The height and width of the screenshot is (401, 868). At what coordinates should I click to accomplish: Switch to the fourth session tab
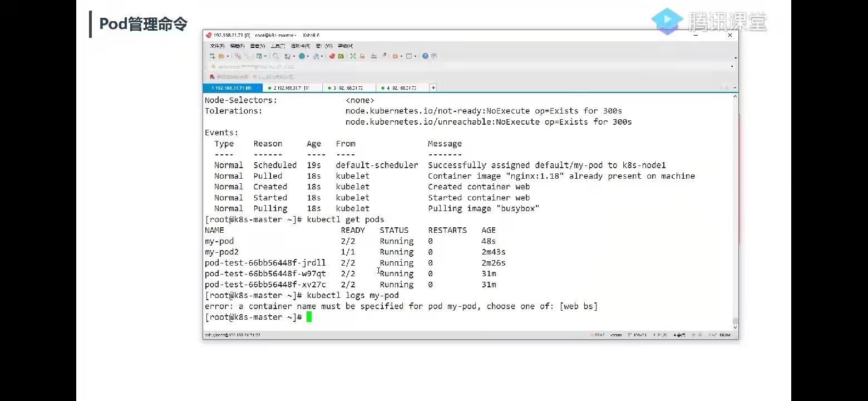402,88
